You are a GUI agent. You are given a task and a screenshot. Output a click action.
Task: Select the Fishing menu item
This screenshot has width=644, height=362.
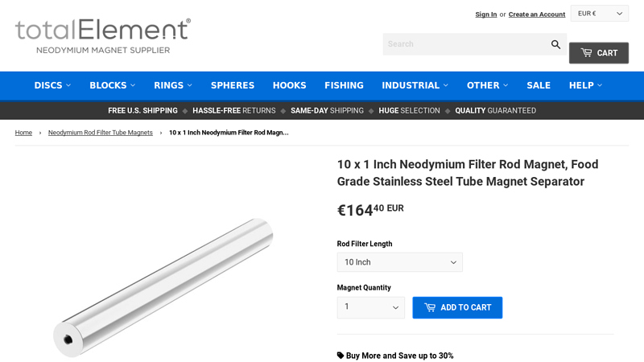pyautogui.click(x=344, y=85)
